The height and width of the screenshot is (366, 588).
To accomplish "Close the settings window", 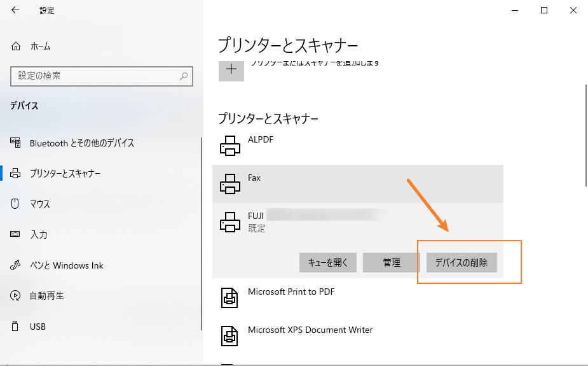I will click(x=573, y=11).
